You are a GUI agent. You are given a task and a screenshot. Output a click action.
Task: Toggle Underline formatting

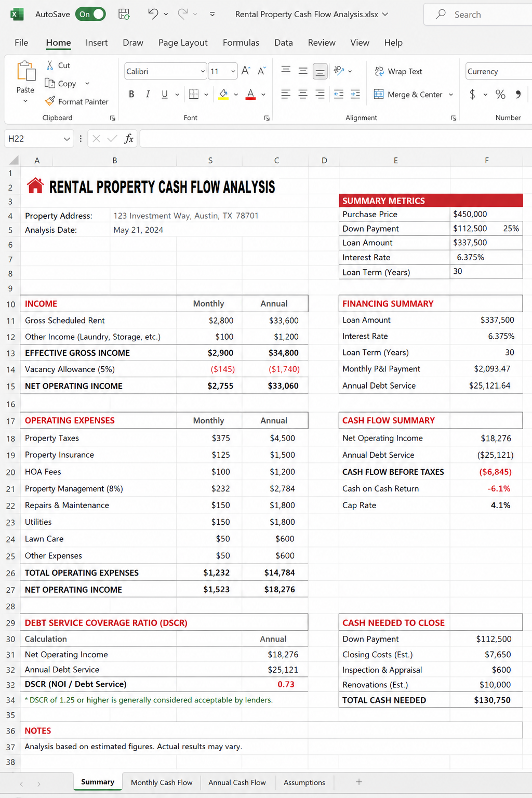click(165, 94)
